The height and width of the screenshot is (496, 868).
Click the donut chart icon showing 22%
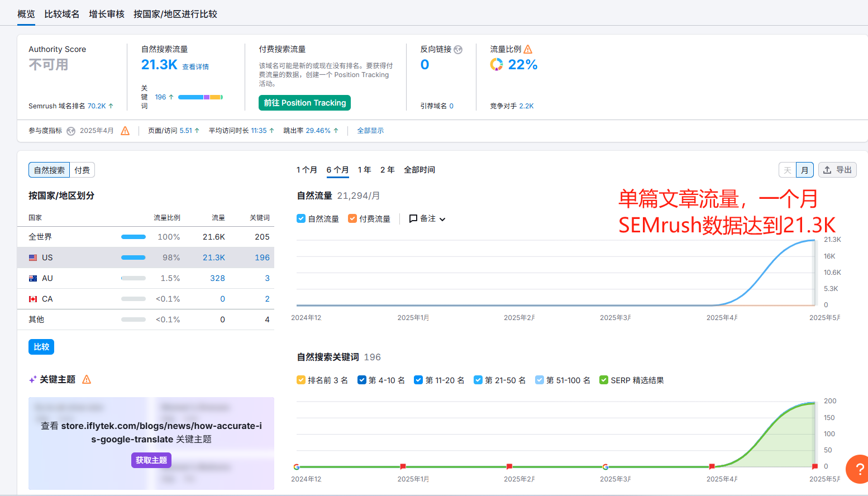pyautogui.click(x=496, y=64)
